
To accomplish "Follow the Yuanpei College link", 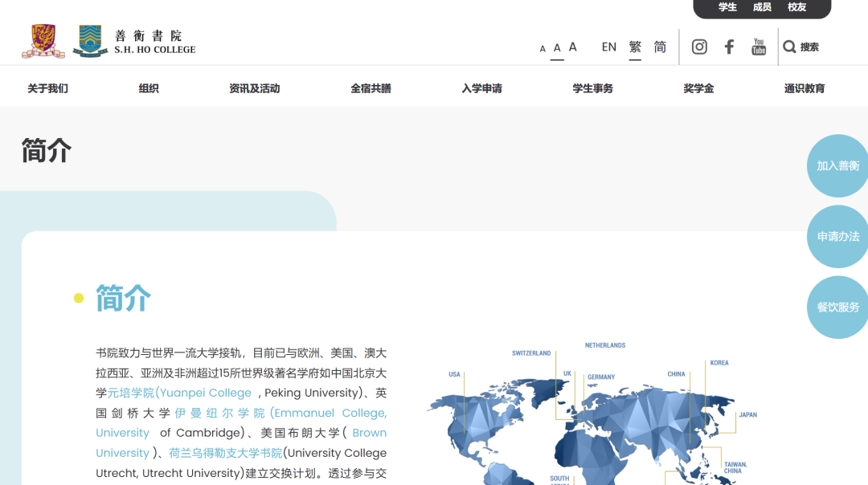I will 180,393.
